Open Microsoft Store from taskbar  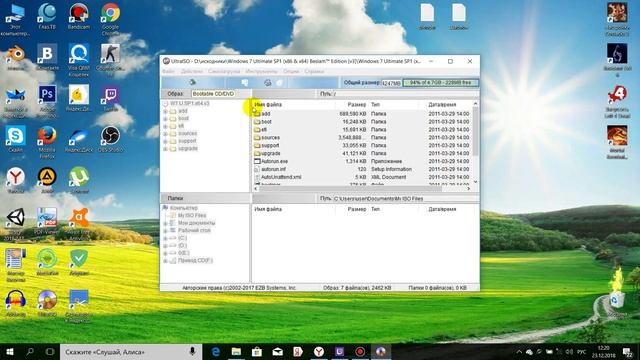click(257, 352)
